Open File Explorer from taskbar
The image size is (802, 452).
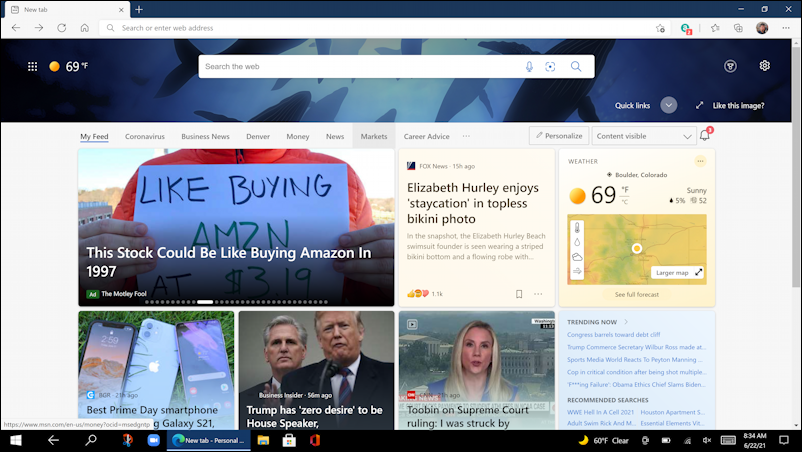[x=263, y=440]
